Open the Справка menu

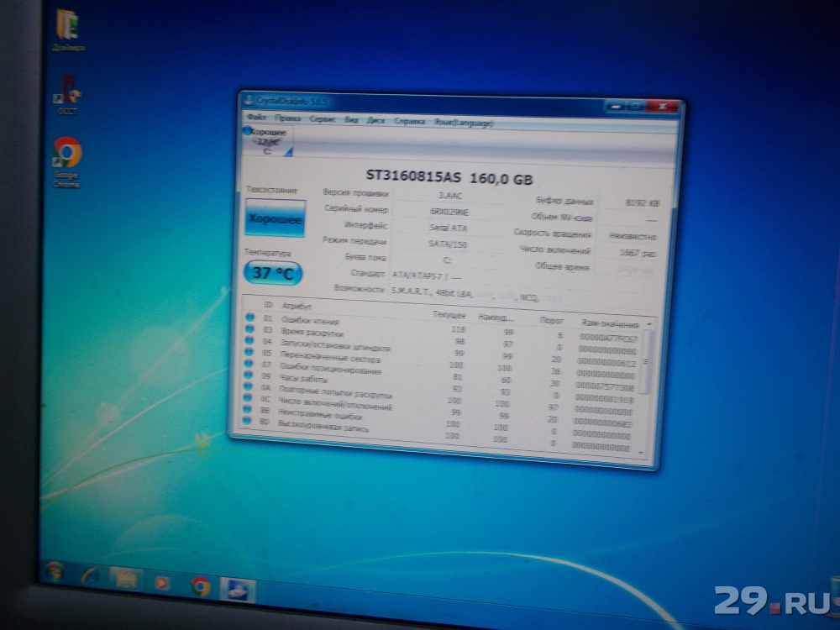(409, 122)
